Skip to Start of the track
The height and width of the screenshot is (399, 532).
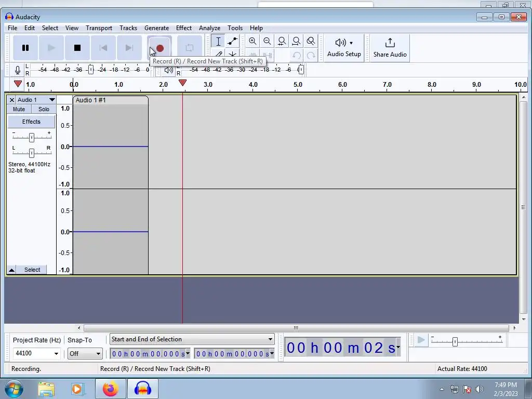103,48
